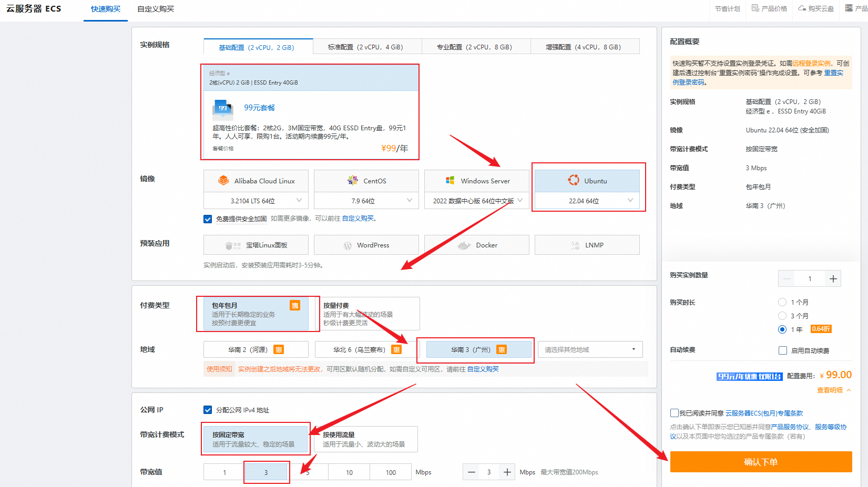Open 节省计划 link in header

[728, 8]
